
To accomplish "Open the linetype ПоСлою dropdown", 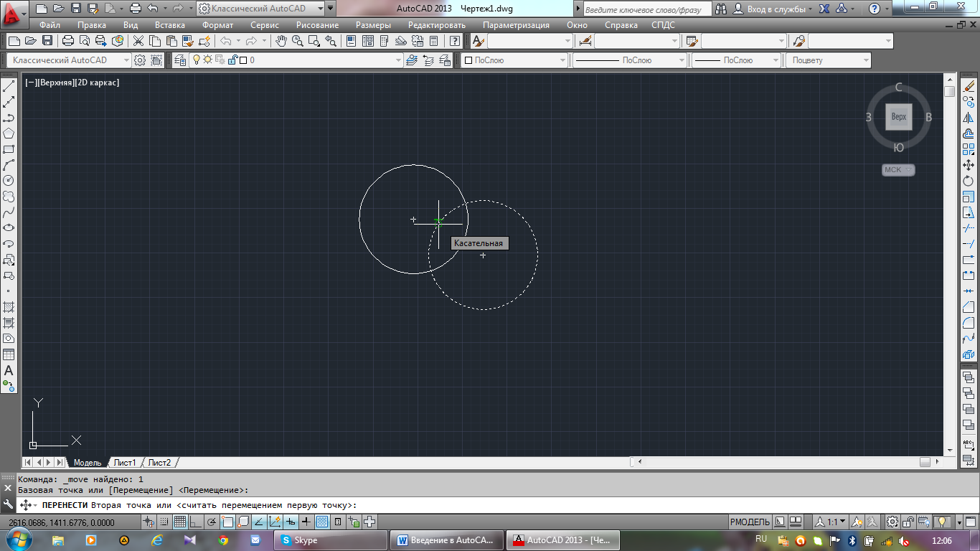I will click(x=631, y=60).
